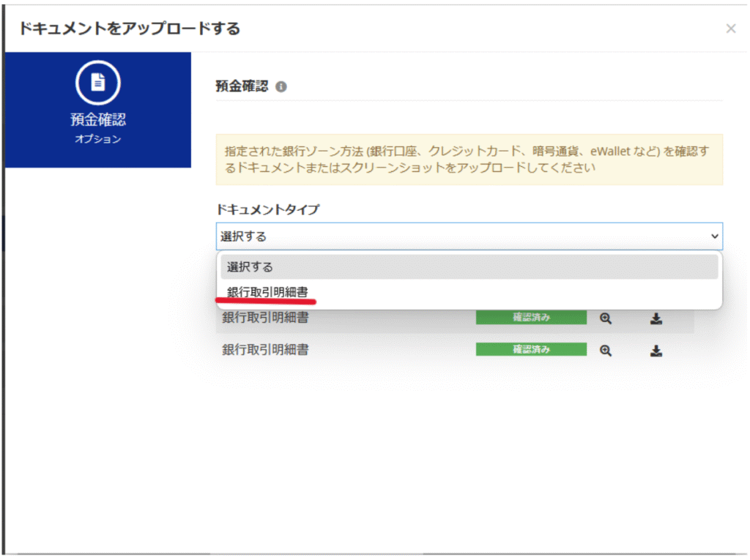Image resolution: width=750 pixels, height=560 pixels.
Task: Select the first 銀行取引明細書 row name
Action: click(x=265, y=318)
